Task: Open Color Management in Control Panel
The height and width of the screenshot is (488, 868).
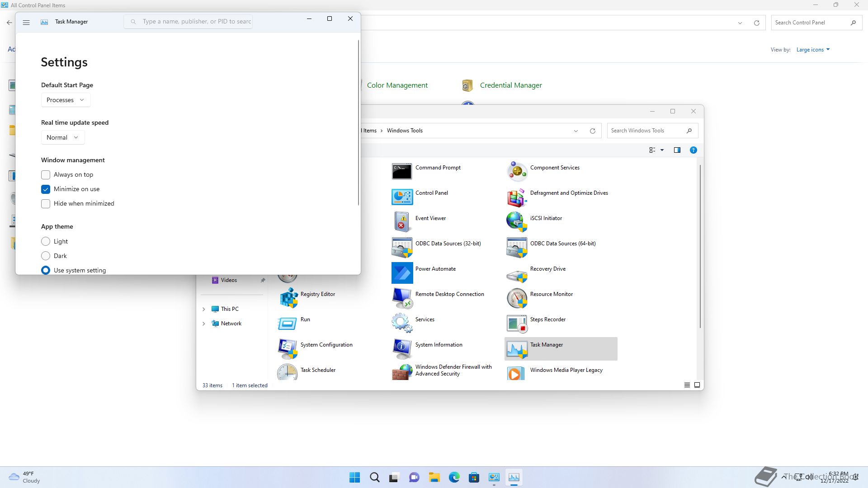Action: coord(397,85)
